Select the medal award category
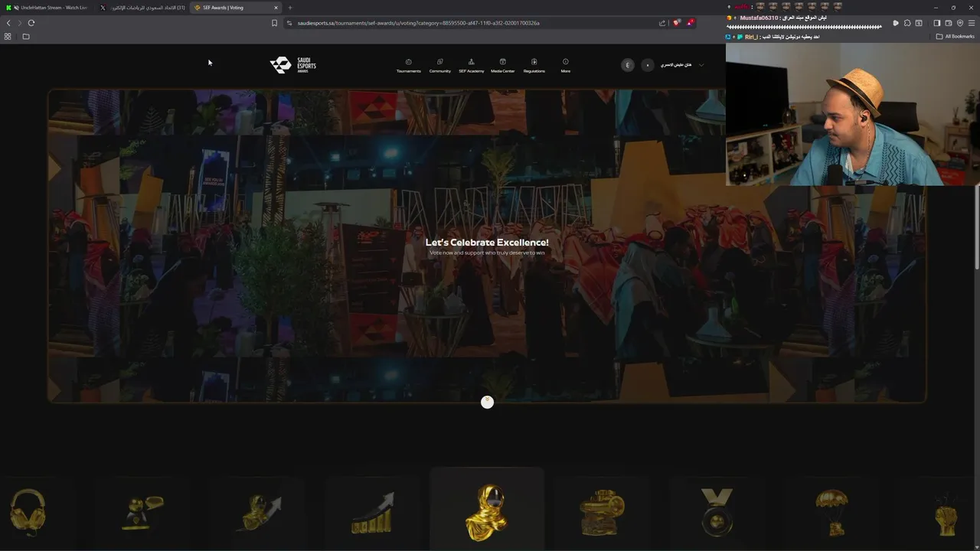 717,511
